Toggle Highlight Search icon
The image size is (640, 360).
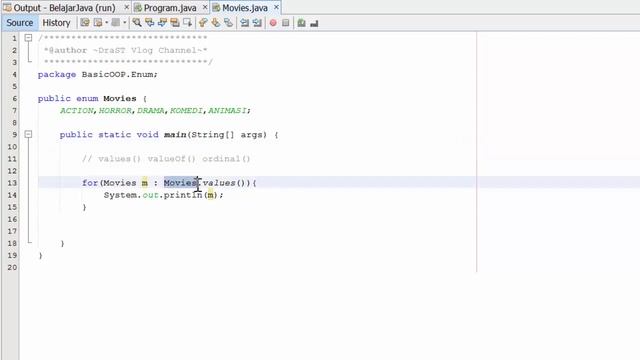[175, 23]
